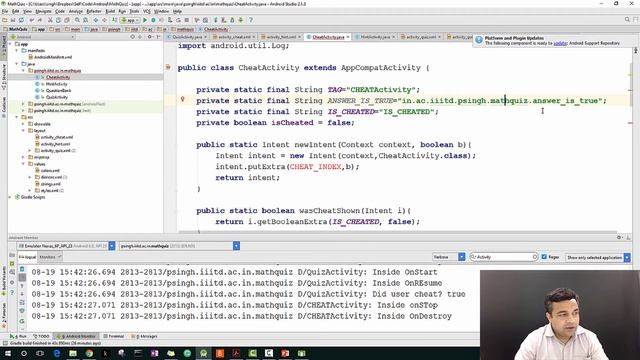The image size is (640, 360).
Task: Expand the drawable folder
Action: 23,124
